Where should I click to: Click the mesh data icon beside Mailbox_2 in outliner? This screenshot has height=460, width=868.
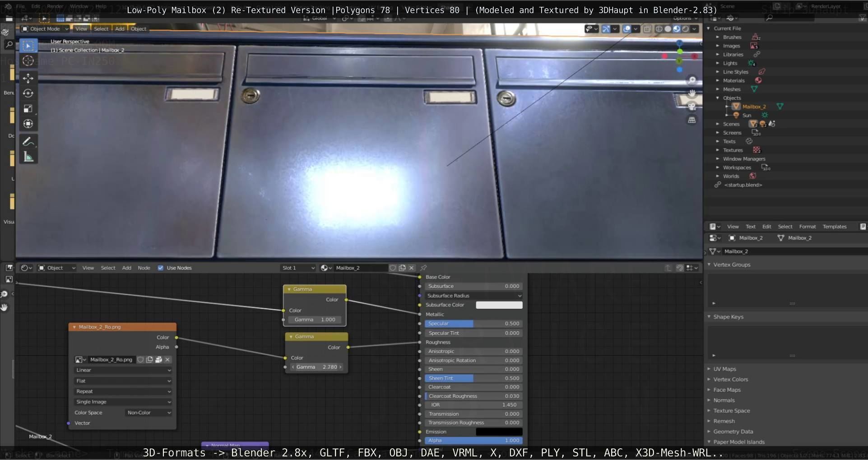(780, 107)
